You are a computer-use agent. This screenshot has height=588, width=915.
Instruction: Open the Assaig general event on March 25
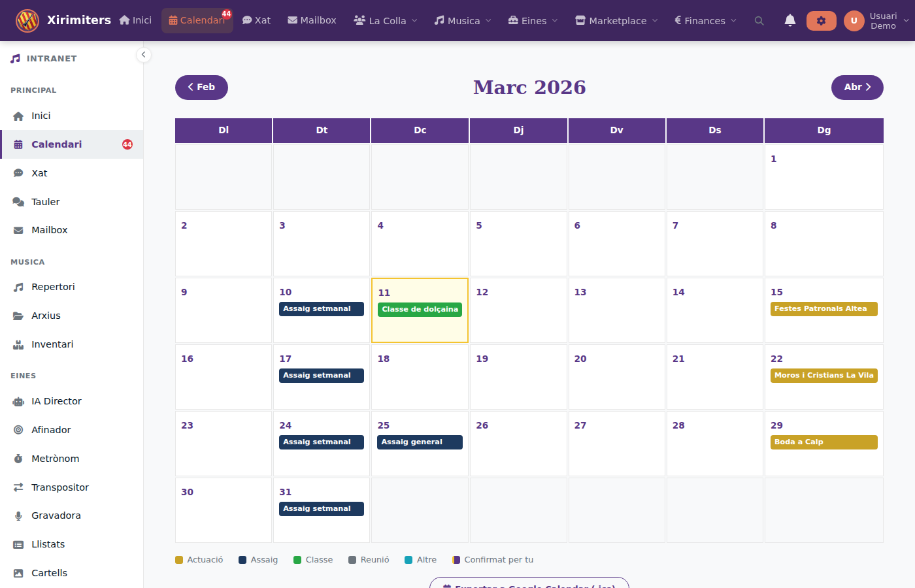[420, 442]
